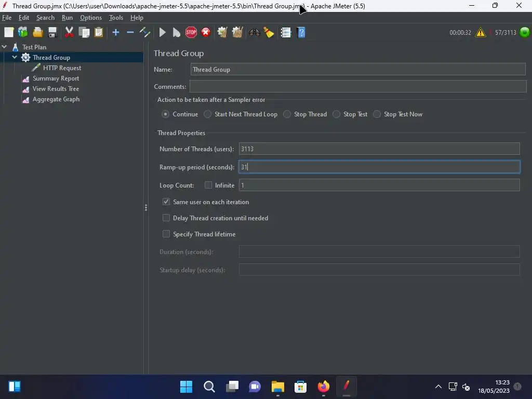Click Number of Threads input field
Viewport: 532px width, 399px height.
pos(379,149)
